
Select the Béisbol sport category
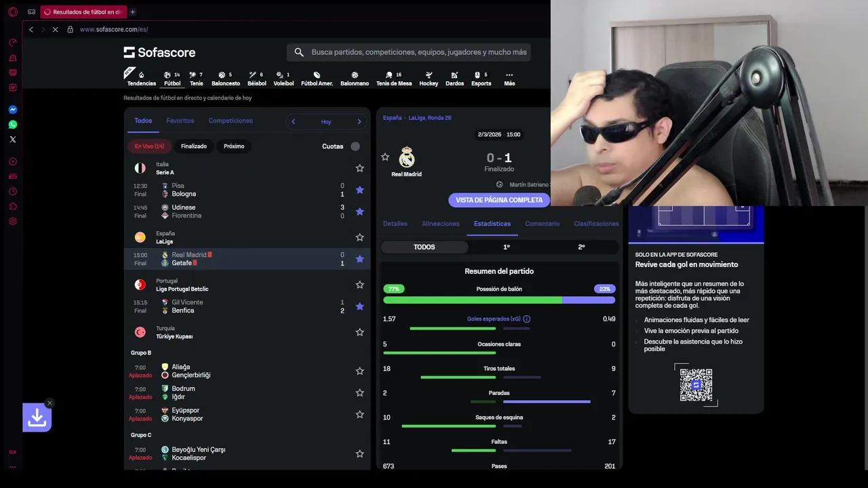coord(256,79)
